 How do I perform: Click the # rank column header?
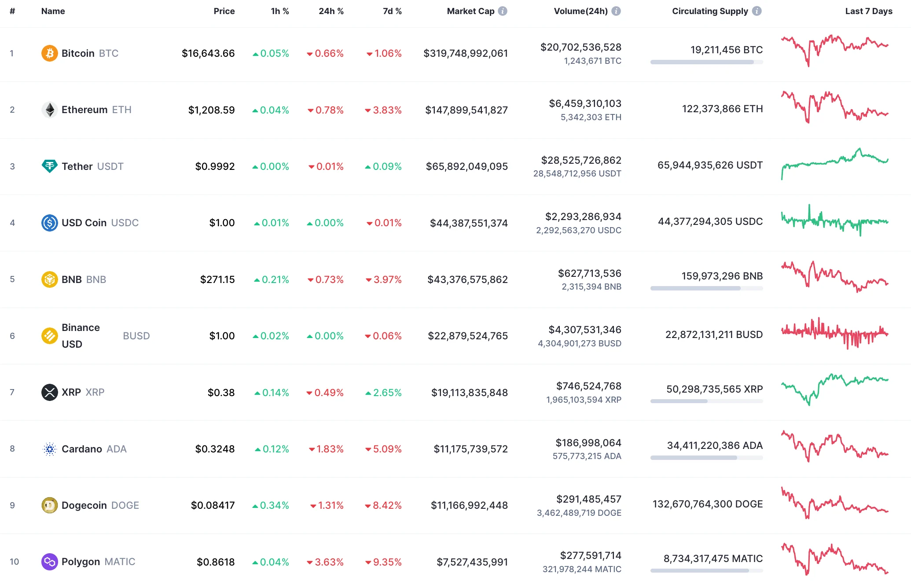click(x=12, y=11)
